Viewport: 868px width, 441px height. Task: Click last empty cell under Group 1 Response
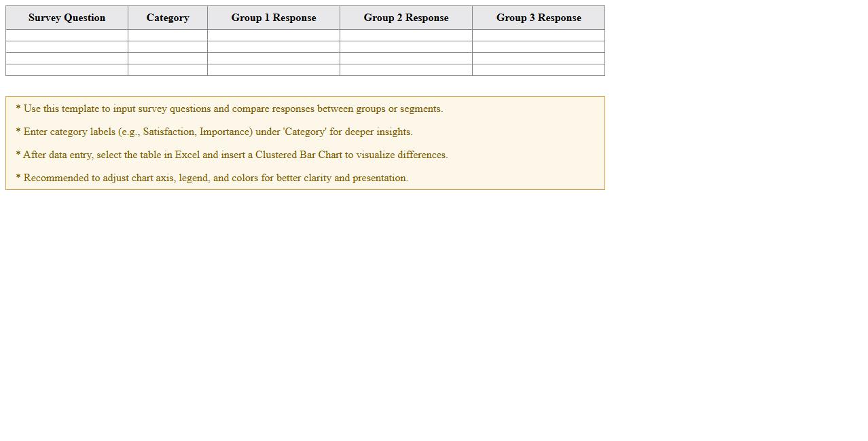(x=273, y=70)
